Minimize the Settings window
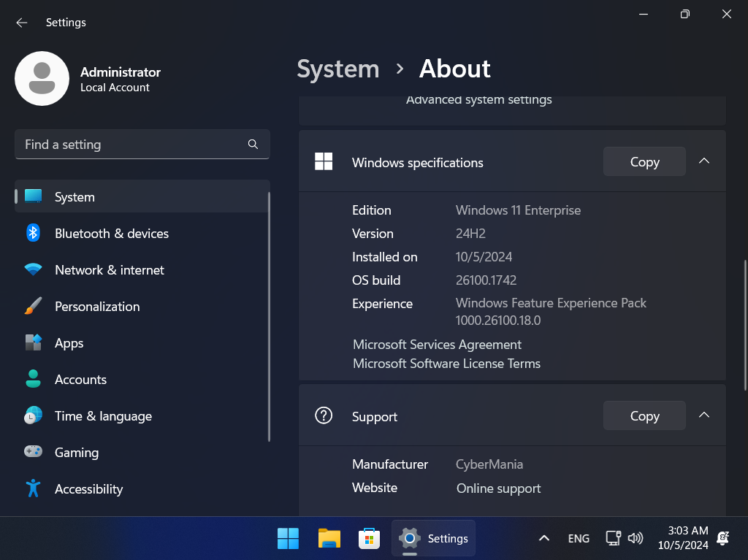 644,15
